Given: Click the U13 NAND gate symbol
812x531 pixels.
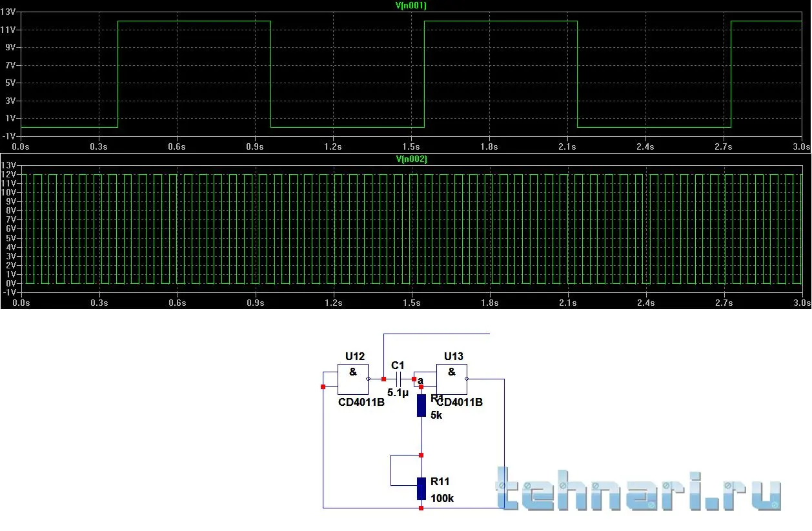Looking at the screenshot, I should click(x=452, y=379).
